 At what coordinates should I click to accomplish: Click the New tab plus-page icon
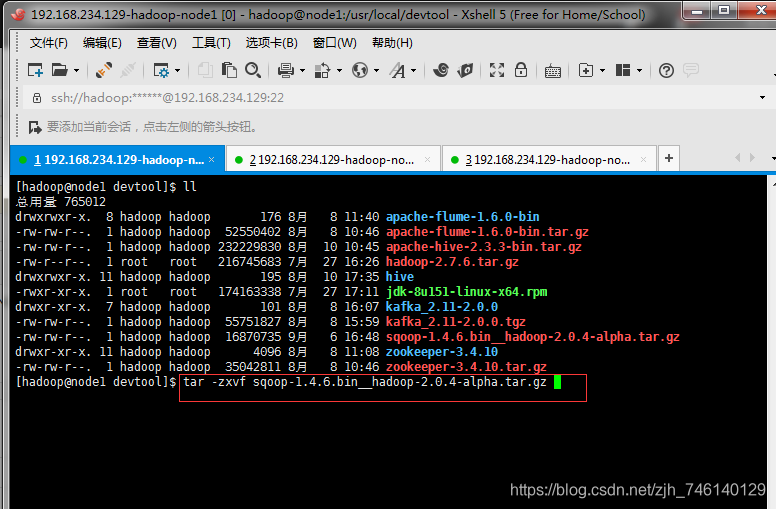click(586, 70)
